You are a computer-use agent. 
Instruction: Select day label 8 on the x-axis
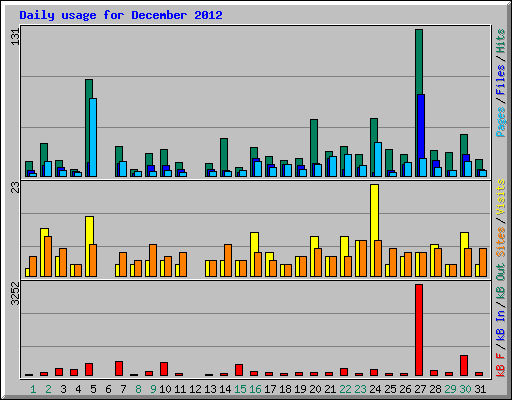138,389
